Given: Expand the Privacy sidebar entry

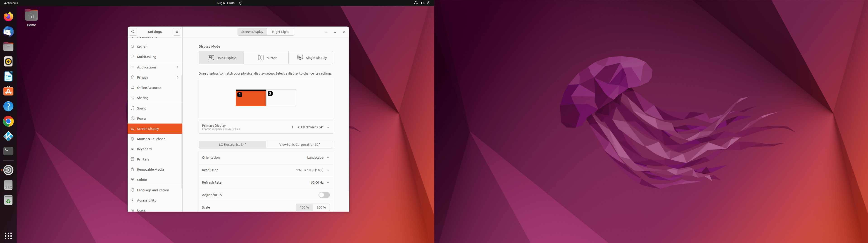Looking at the screenshot, I should pyautogui.click(x=155, y=77).
